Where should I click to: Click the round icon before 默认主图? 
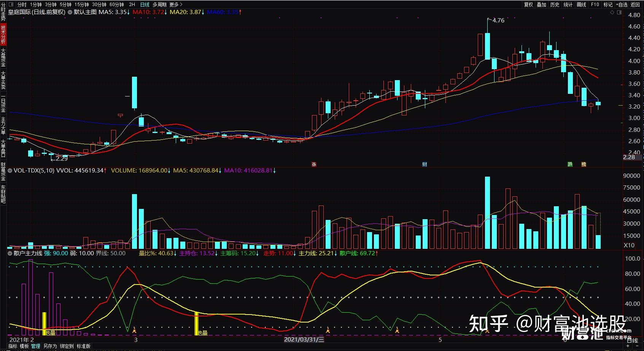(x=70, y=12)
